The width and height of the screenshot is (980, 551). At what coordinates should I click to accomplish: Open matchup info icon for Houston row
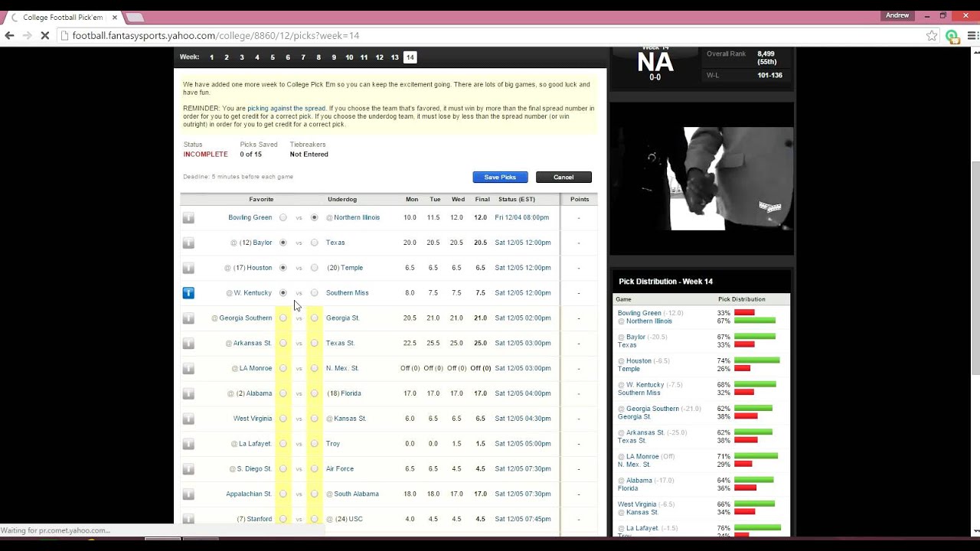[x=188, y=268]
